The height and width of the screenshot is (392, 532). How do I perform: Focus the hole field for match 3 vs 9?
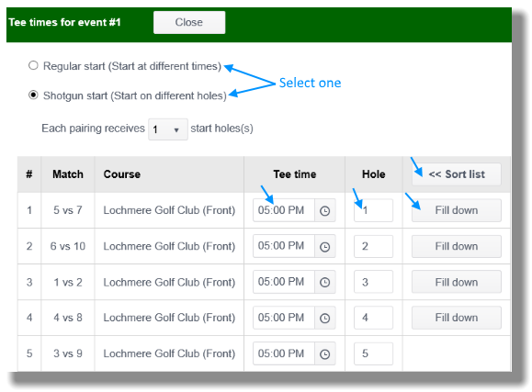pos(373,353)
